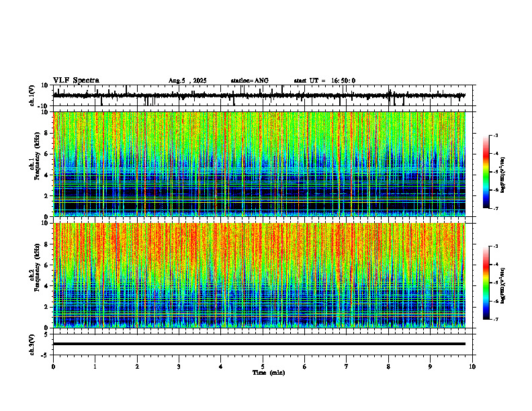Click the ch.3(V) flat black trace
The height and width of the screenshot is (411, 532).
click(259, 344)
